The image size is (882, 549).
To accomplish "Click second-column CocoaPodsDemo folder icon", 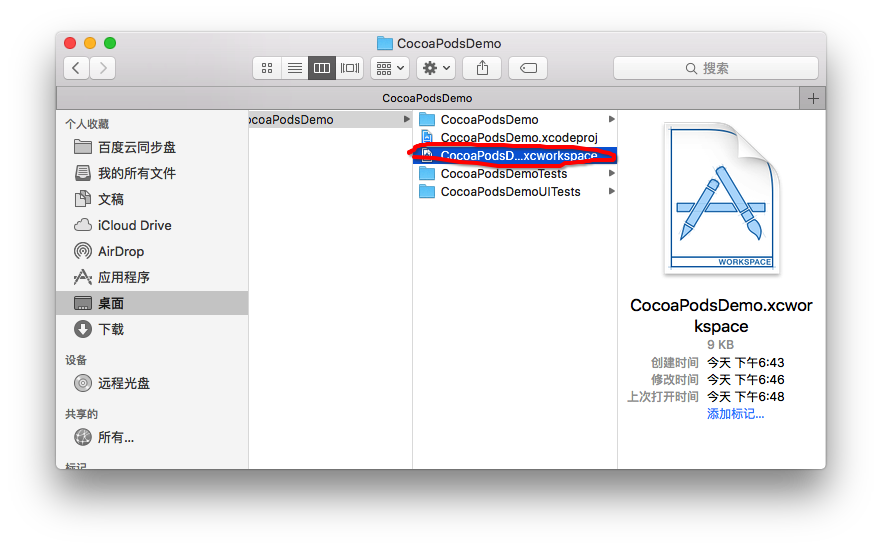I will point(428,119).
